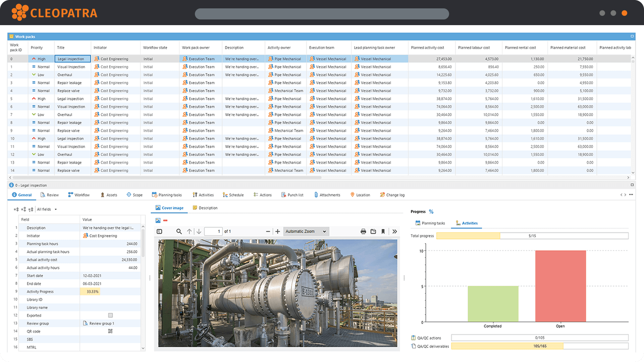Screen dimensions: 644x362
Task: Click the open file icon in the viewer
Action: pos(373,231)
